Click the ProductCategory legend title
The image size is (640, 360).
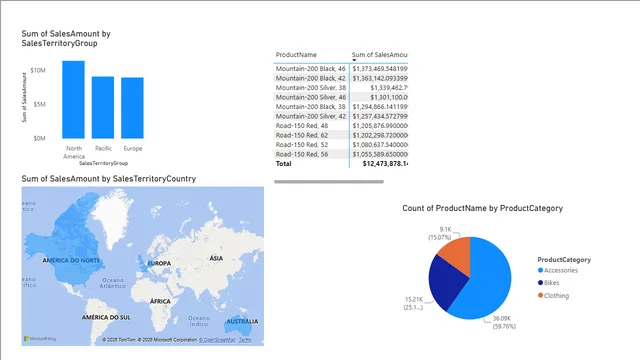click(564, 260)
